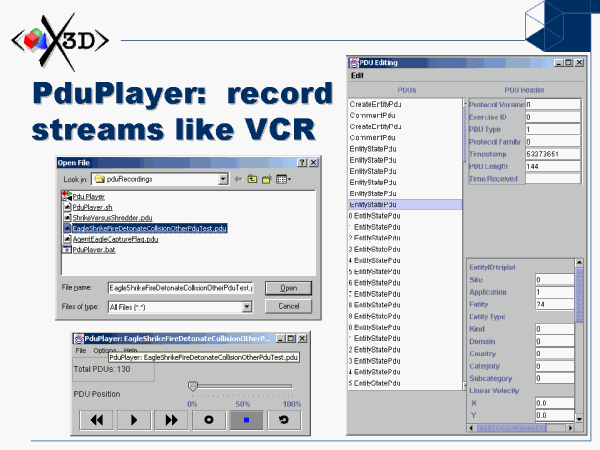This screenshot has height=450, width=600.
Task: Select ShrikeVersusShredder.pdu in file list
Action: 112,217
